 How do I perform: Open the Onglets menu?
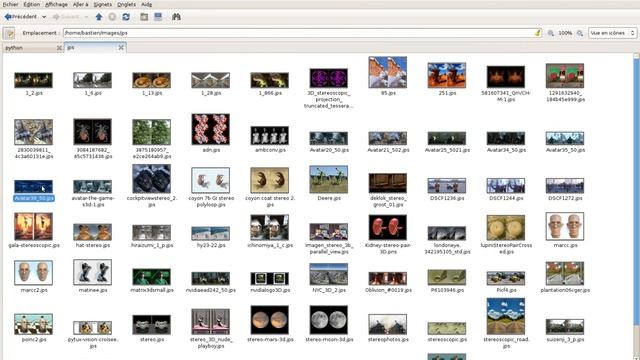pyautogui.click(x=127, y=4)
